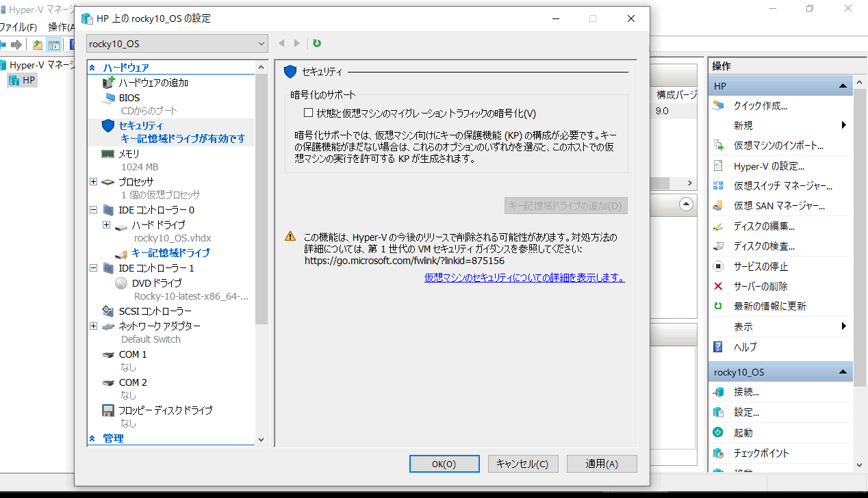Viewport: 868px width, 498px height.
Task: Click the OK(O) button
Action: click(x=444, y=464)
